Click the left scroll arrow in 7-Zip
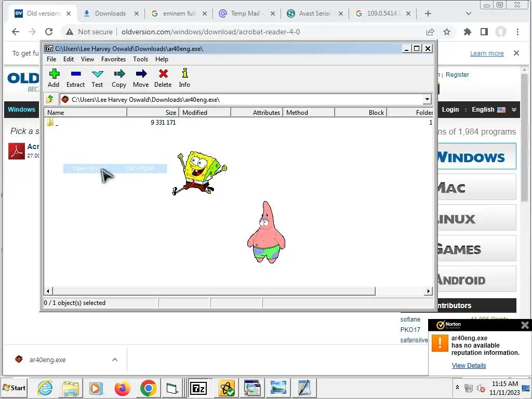 tap(48, 291)
